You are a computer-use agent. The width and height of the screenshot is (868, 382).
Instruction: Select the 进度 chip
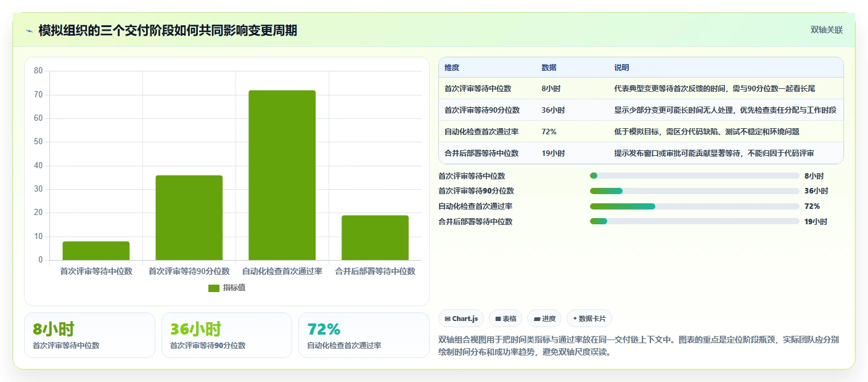pos(544,319)
